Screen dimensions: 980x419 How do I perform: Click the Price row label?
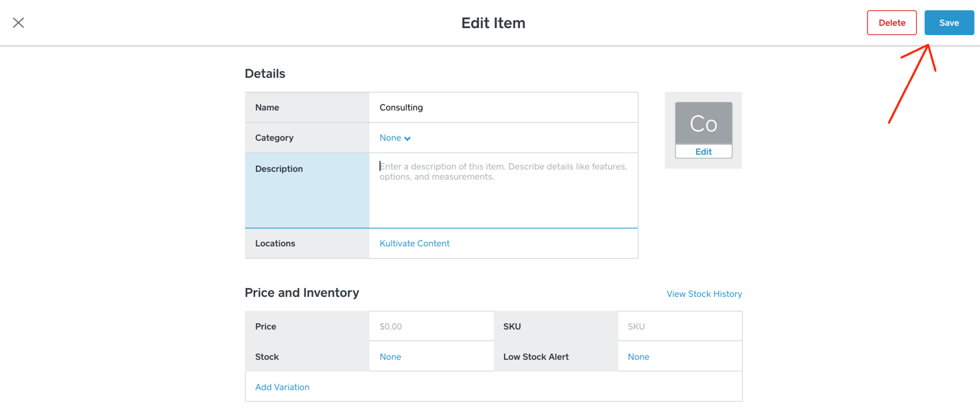pos(307,326)
